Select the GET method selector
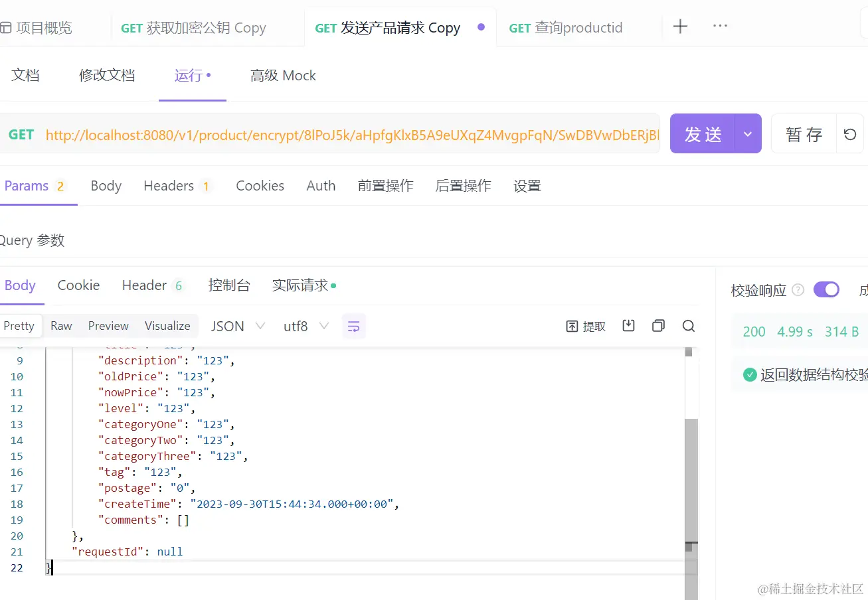 (21, 134)
